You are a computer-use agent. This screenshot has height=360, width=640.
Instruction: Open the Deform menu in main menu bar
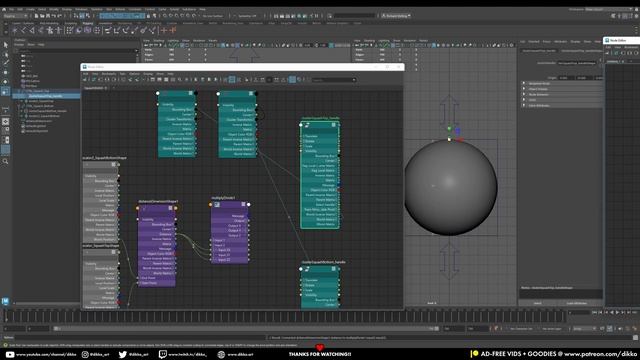pyautogui.click(x=120, y=9)
